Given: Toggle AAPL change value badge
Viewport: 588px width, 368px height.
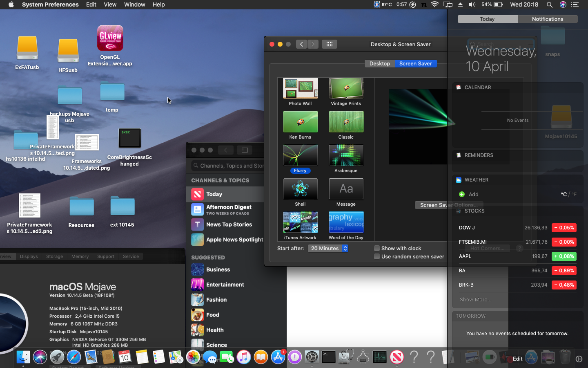Looking at the screenshot, I should point(564,256).
